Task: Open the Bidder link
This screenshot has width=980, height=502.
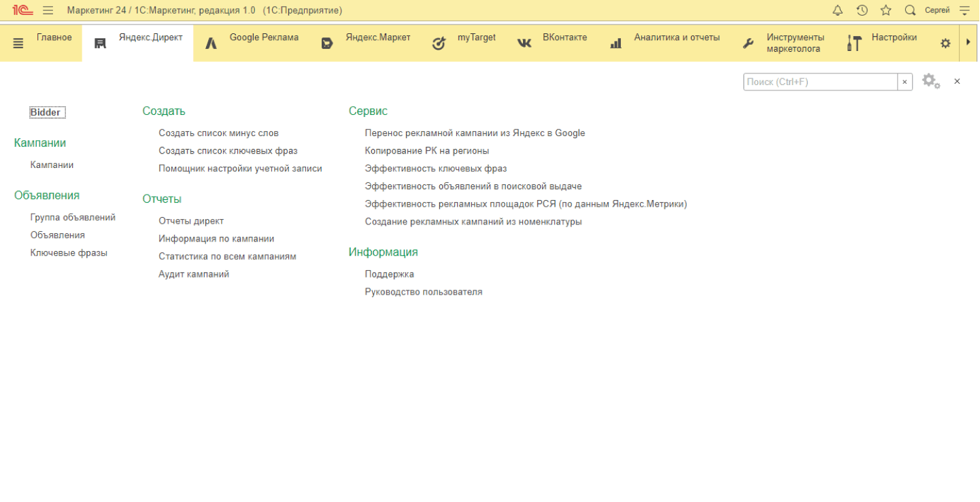Action: (x=46, y=112)
